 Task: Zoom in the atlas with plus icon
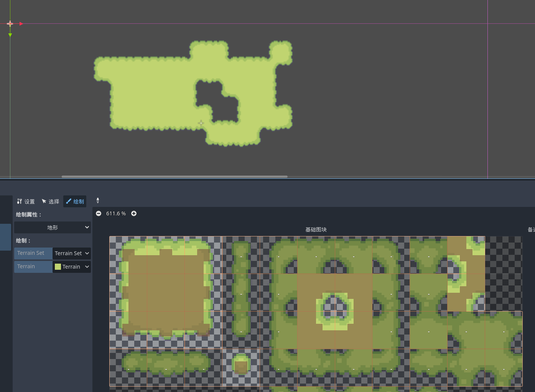134,213
